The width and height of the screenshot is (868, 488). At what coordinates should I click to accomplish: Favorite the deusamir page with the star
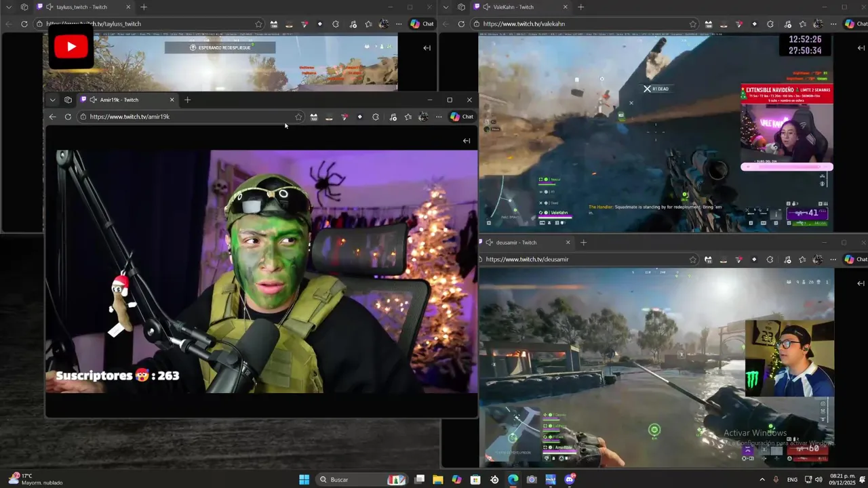pyautogui.click(x=692, y=260)
